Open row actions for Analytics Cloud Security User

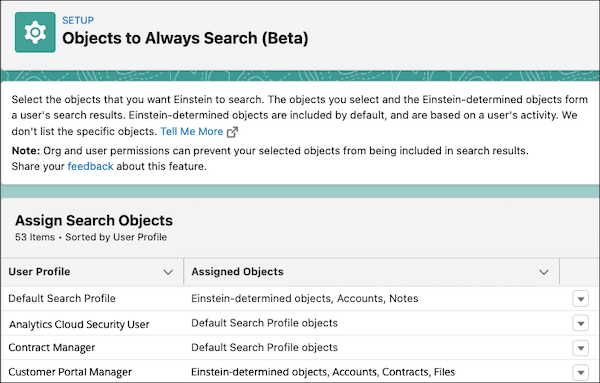[580, 323]
